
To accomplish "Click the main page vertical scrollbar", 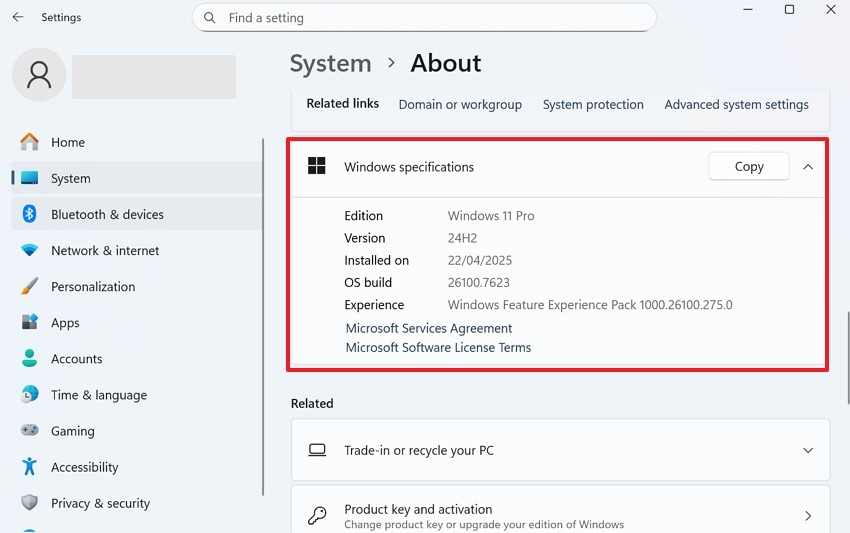I will click(848, 358).
